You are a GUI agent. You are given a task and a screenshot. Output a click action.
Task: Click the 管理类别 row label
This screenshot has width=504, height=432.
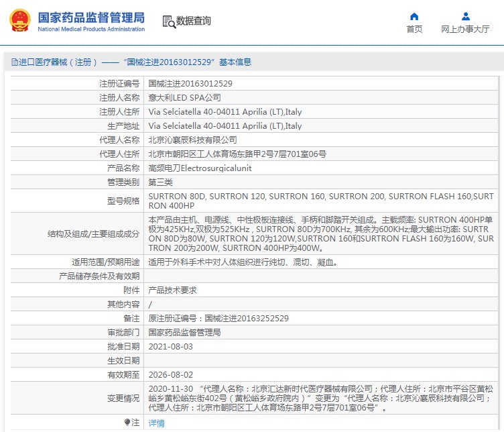click(123, 182)
